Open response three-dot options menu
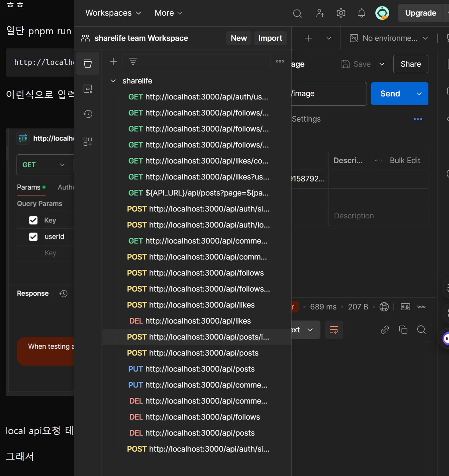This screenshot has width=449, height=476. [x=422, y=307]
